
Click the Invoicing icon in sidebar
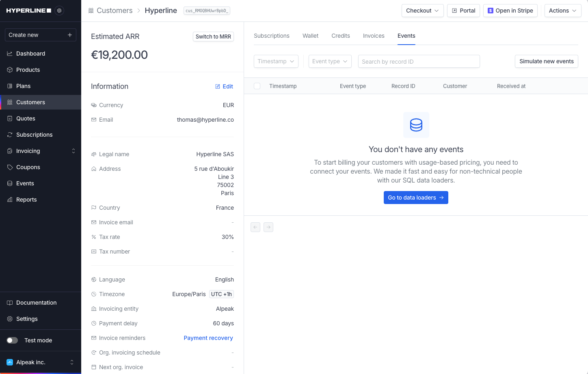coord(10,151)
